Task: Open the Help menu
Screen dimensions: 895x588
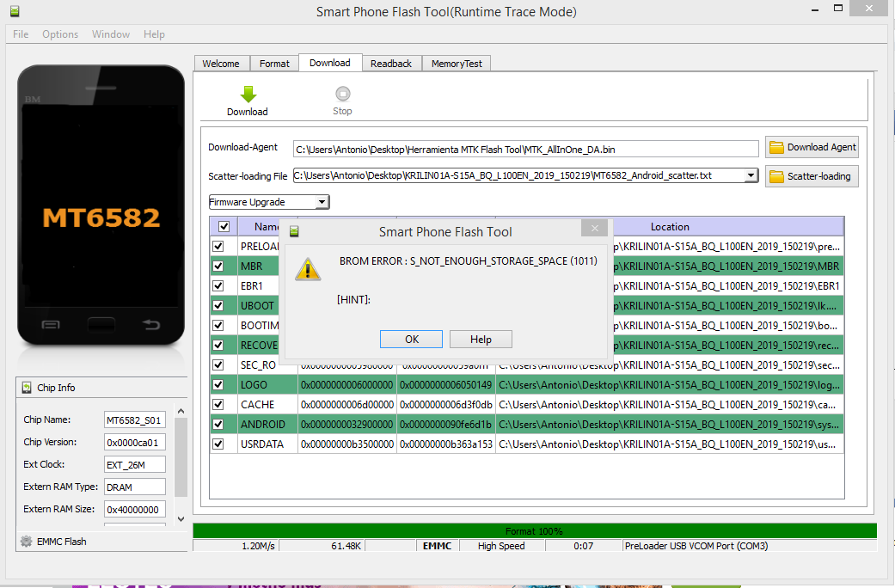Action: point(154,34)
